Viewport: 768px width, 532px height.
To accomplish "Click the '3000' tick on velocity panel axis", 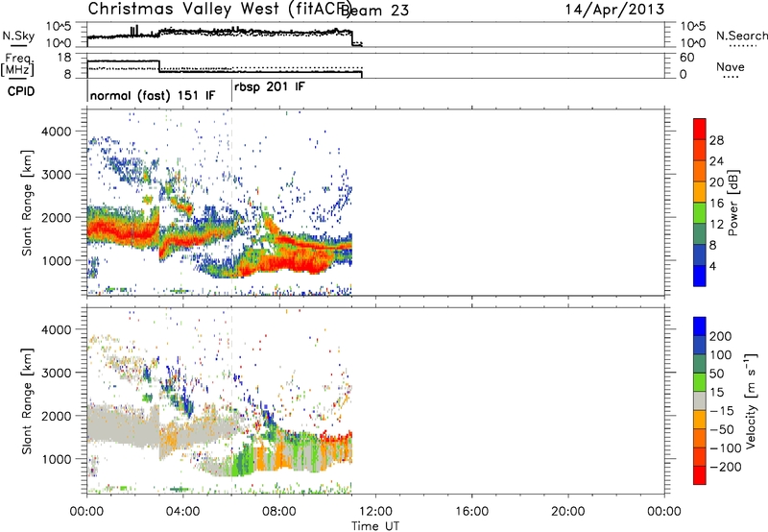I will (x=57, y=373).
